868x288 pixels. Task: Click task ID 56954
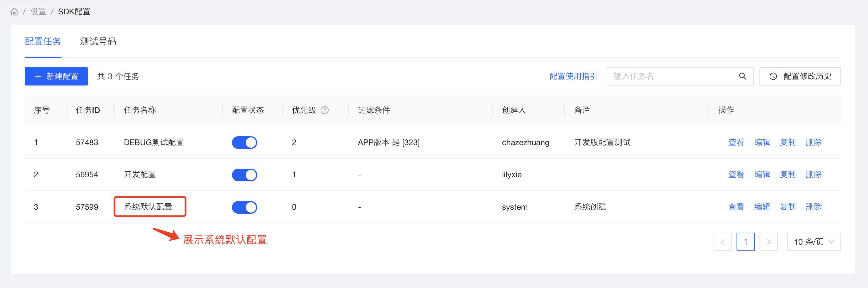87,175
